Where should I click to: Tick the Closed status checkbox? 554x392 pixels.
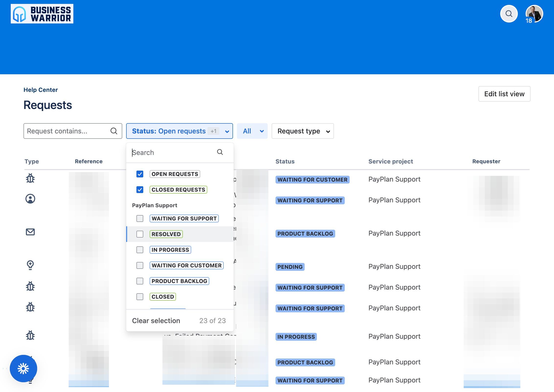pyautogui.click(x=140, y=297)
